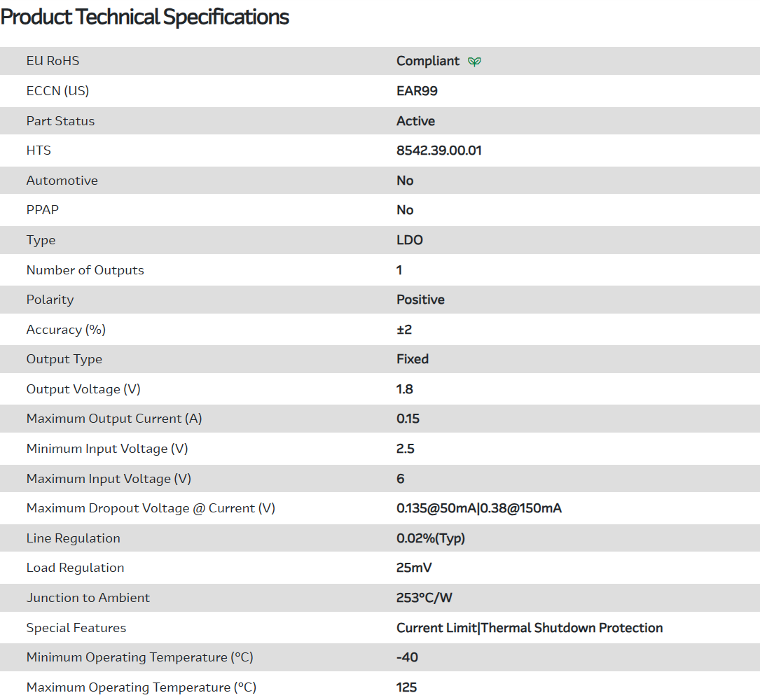Select the 0.02%(Typ) line regulation value

430,538
